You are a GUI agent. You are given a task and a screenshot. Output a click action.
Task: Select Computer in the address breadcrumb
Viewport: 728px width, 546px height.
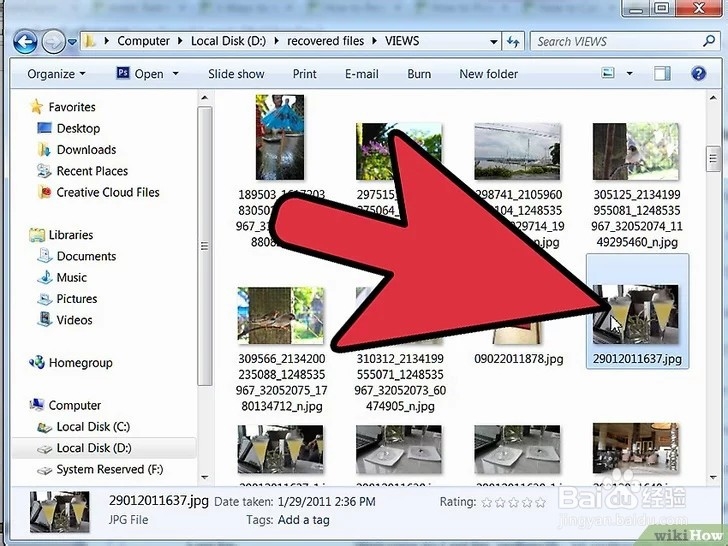[143, 41]
